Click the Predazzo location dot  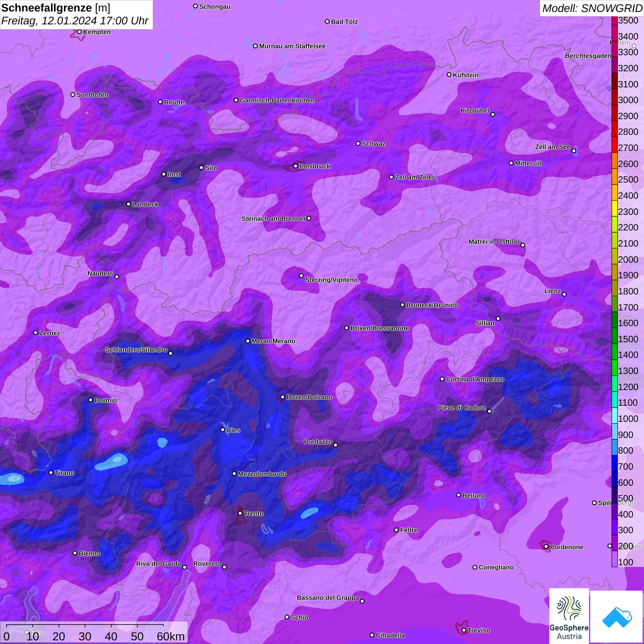point(335,445)
